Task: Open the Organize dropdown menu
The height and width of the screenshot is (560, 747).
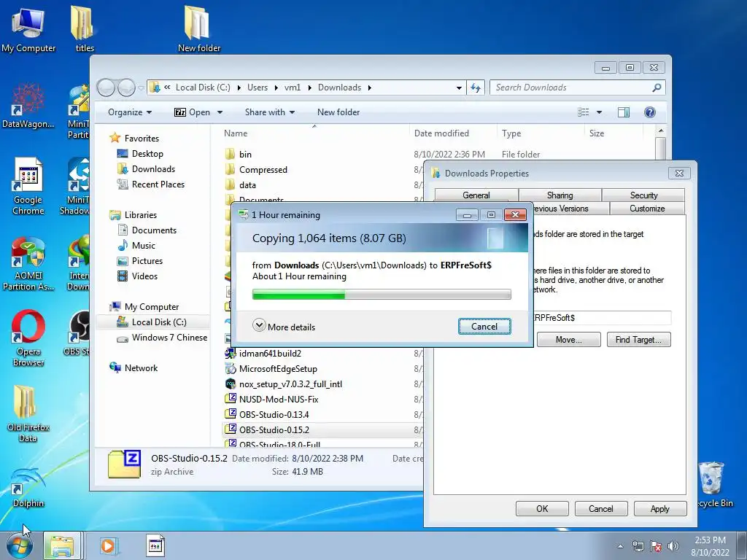Action: point(130,112)
